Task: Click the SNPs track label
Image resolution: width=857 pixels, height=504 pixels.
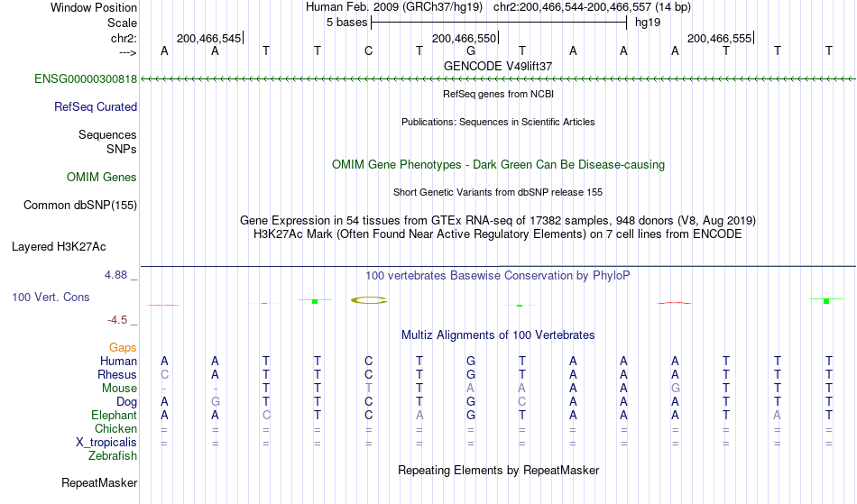Action: tap(122, 149)
